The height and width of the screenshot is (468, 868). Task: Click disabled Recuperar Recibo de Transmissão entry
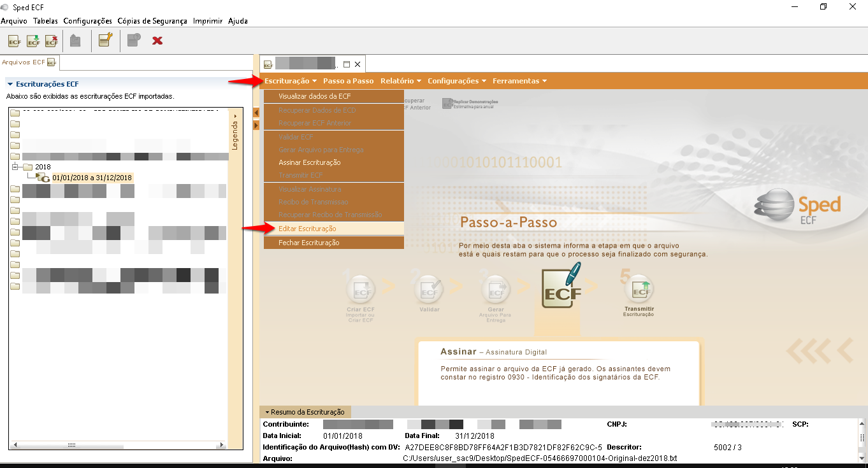334,215
